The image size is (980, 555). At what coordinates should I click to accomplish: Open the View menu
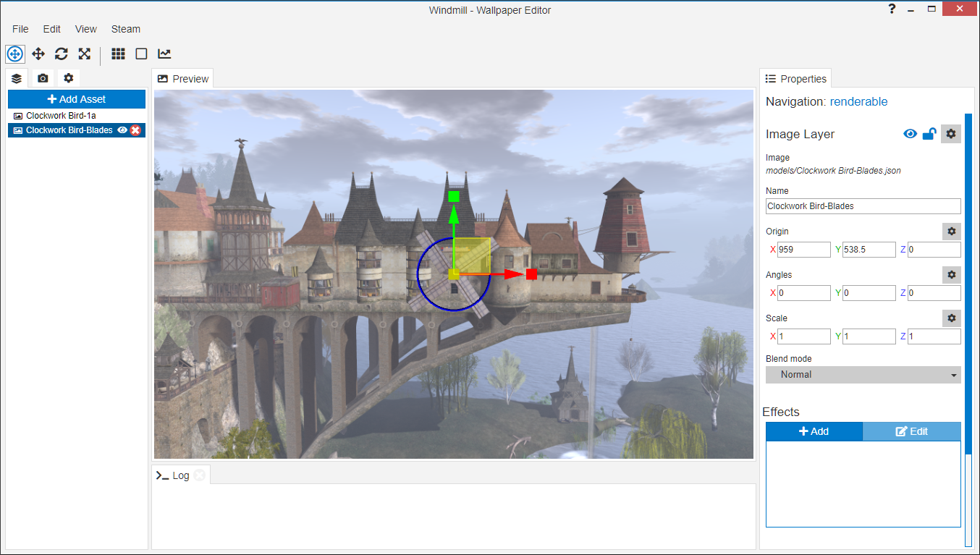(x=85, y=29)
